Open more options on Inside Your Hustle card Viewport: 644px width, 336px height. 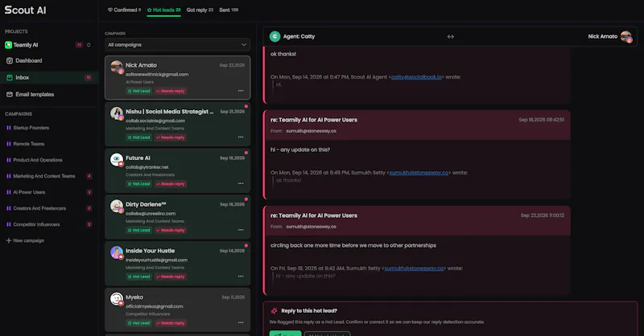click(x=241, y=276)
